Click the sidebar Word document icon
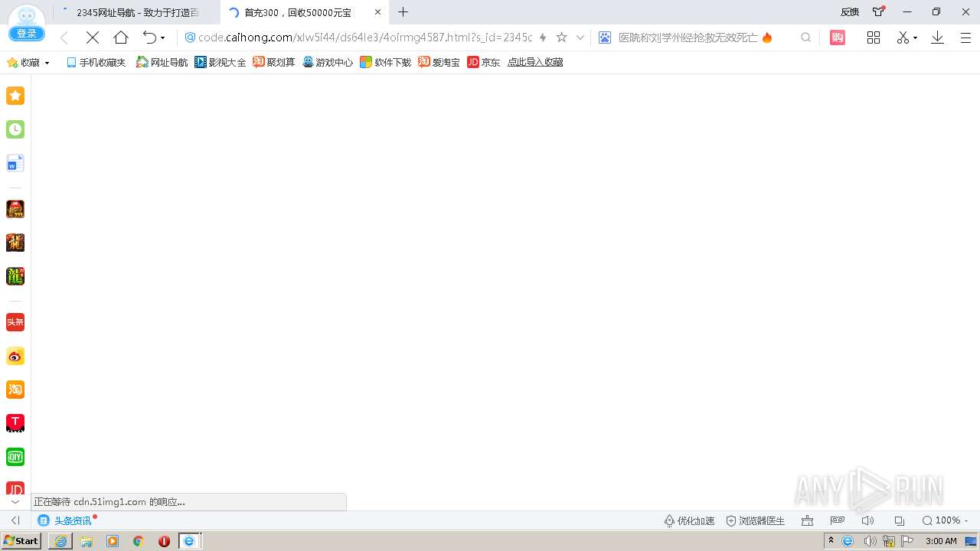The width and height of the screenshot is (980, 551). (x=15, y=163)
